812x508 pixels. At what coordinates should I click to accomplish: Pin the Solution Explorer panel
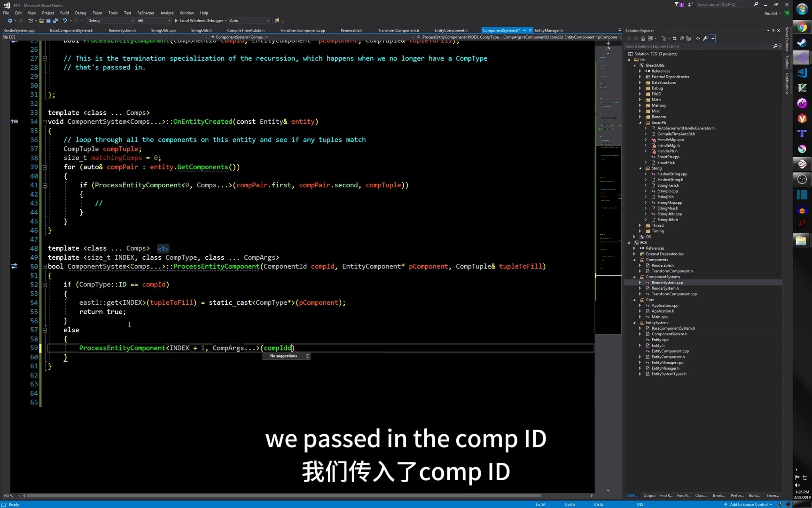click(x=773, y=31)
